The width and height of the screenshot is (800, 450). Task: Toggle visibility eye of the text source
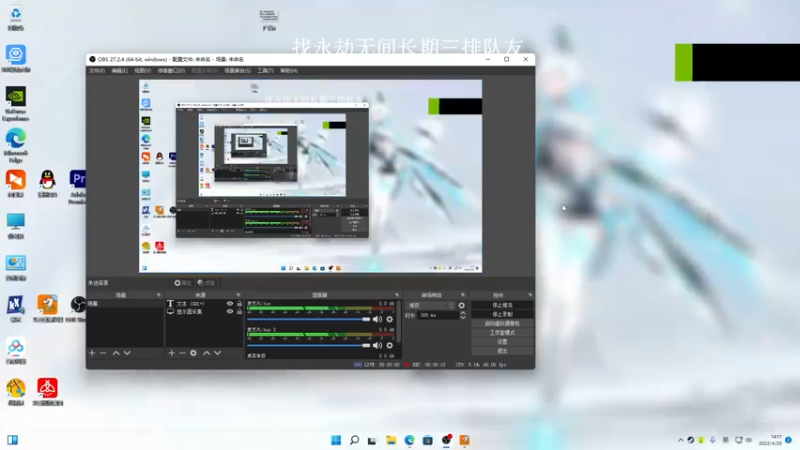[x=230, y=304]
